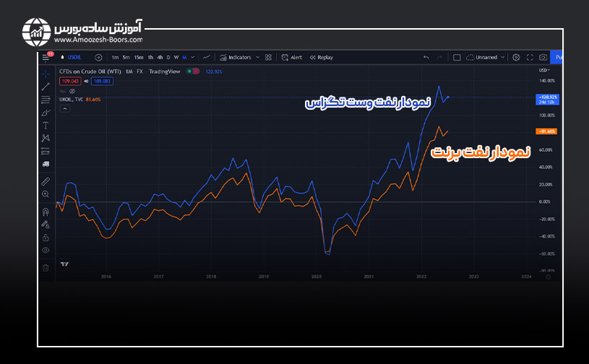Activate the zoom in tool
The width and height of the screenshot is (589, 364).
point(46,194)
